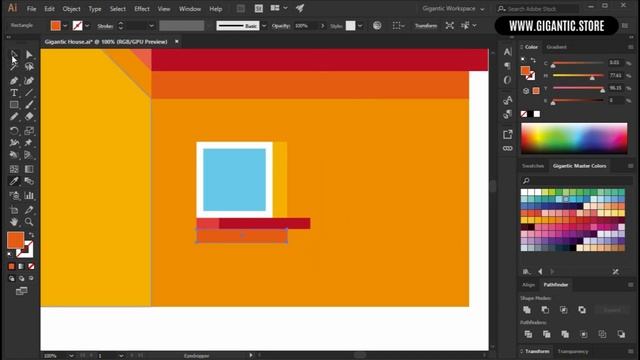The image size is (640, 360).
Task: Select the Line Segment tool
Action: (x=29, y=93)
